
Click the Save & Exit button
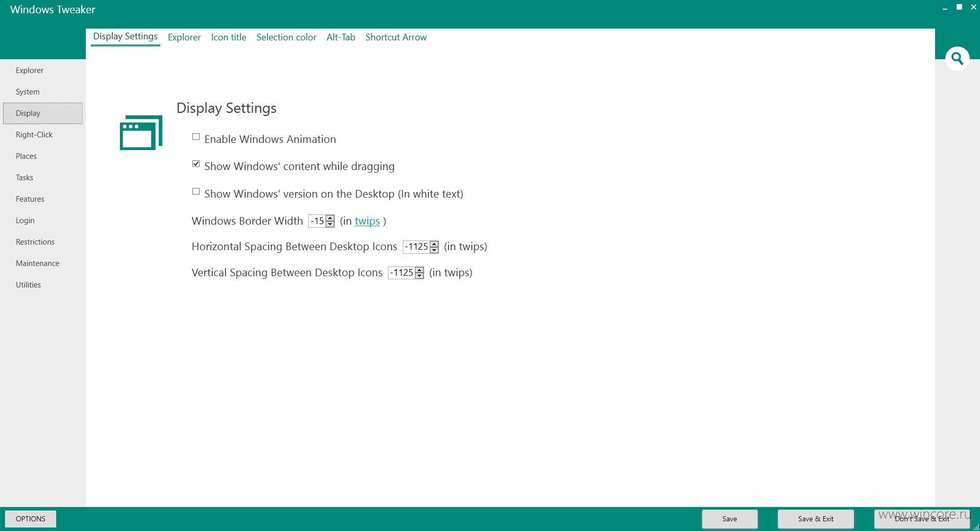(x=816, y=519)
